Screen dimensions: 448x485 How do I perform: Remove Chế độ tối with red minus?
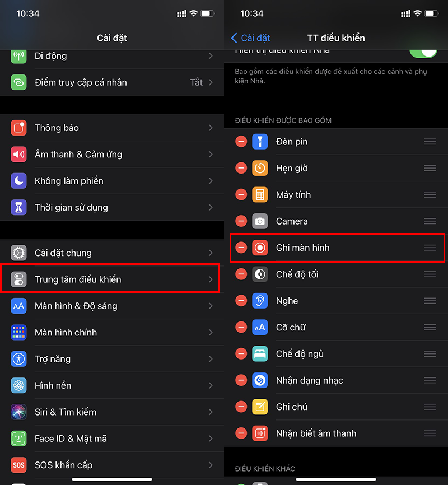coord(241,274)
